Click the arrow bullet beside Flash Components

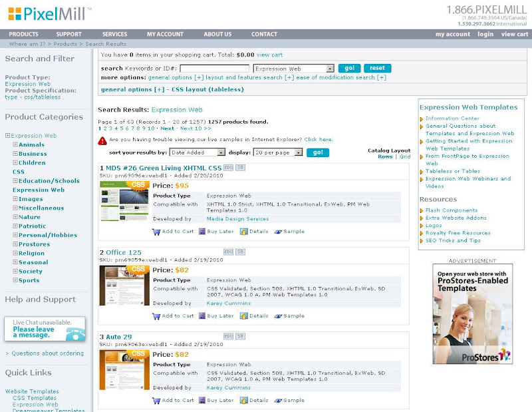pos(422,210)
